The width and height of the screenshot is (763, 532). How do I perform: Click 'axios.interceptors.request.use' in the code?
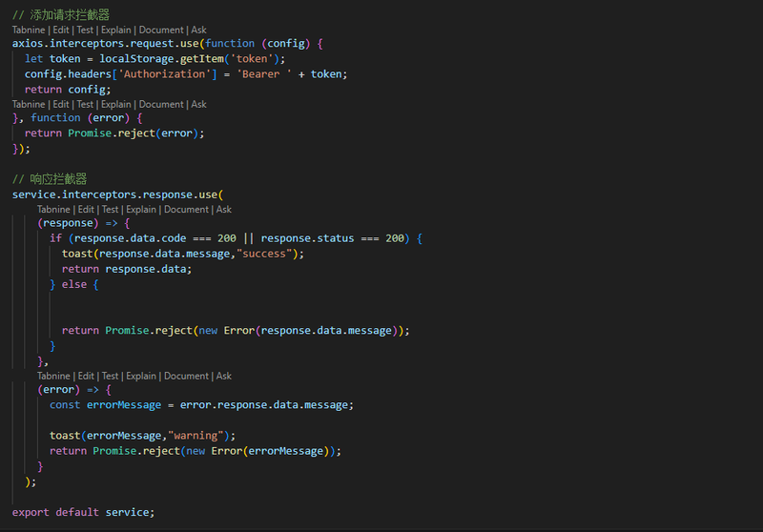pyautogui.click(x=106, y=44)
